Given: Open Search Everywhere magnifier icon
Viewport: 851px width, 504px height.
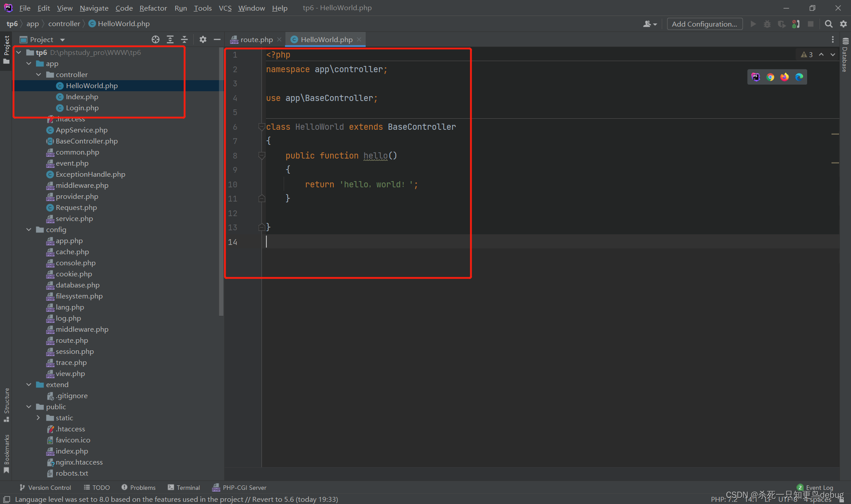Looking at the screenshot, I should point(828,24).
